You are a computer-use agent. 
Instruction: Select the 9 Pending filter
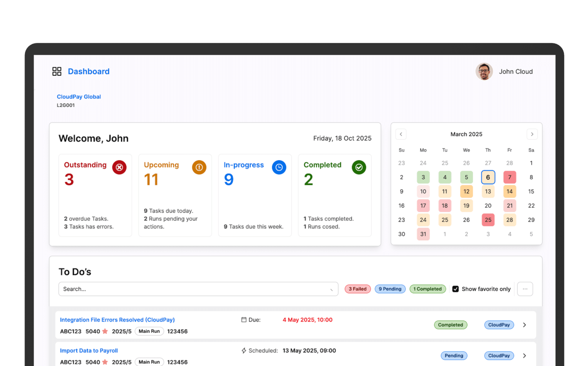pyautogui.click(x=390, y=289)
